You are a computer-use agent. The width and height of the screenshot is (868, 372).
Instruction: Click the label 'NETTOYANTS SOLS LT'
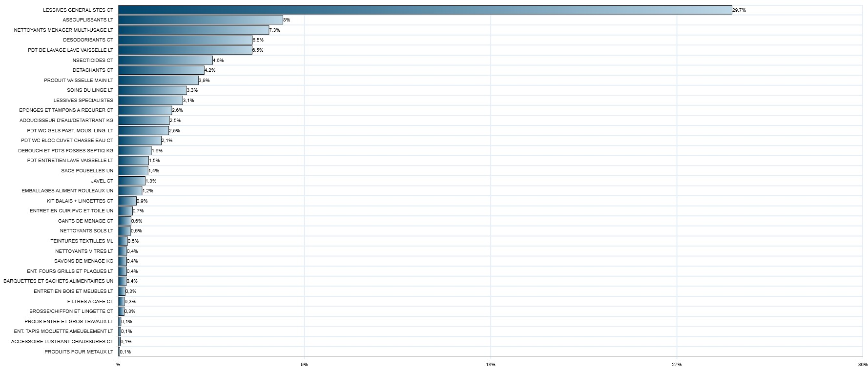[86, 231]
